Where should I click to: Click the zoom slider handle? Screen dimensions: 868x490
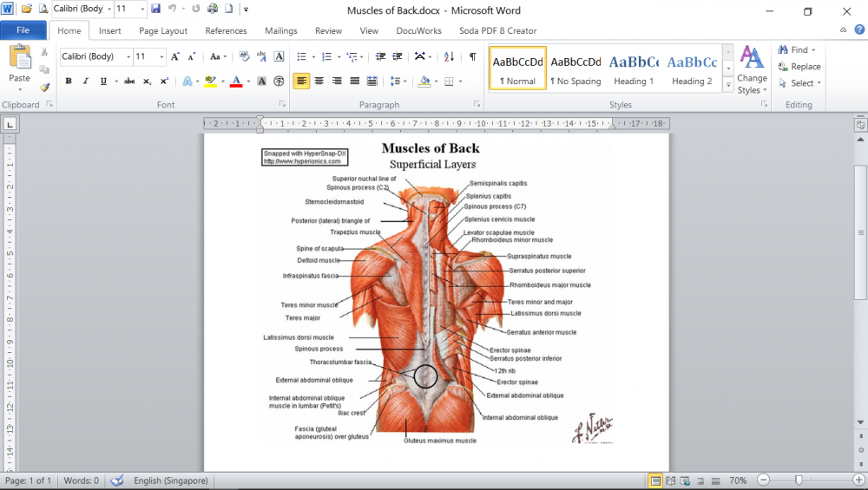(x=799, y=480)
